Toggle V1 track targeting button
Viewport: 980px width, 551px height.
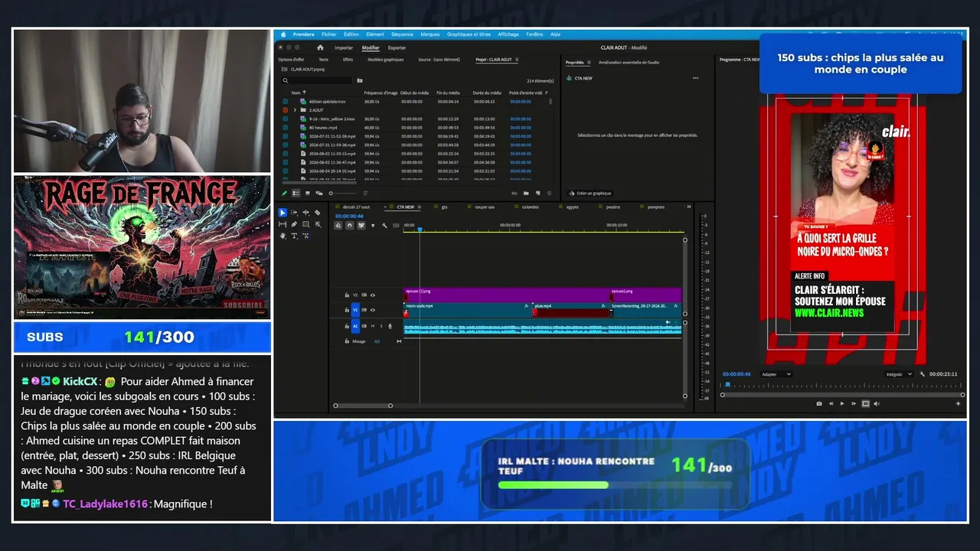tap(355, 310)
